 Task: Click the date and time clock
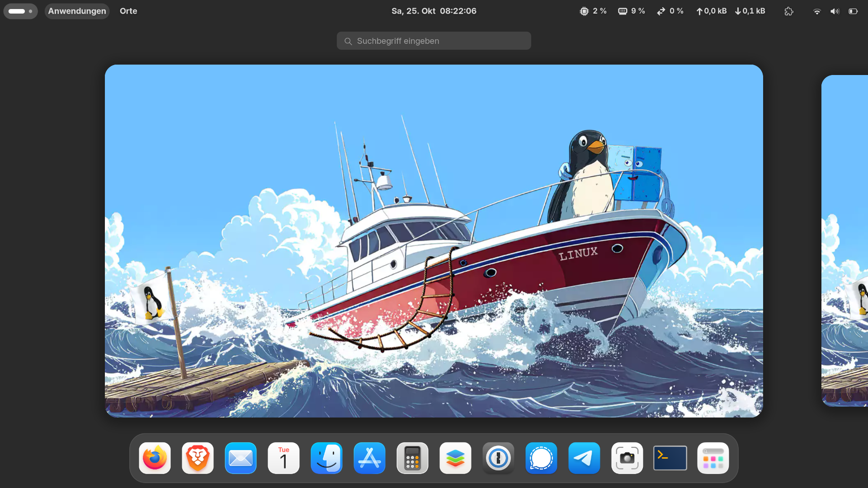pos(434,11)
